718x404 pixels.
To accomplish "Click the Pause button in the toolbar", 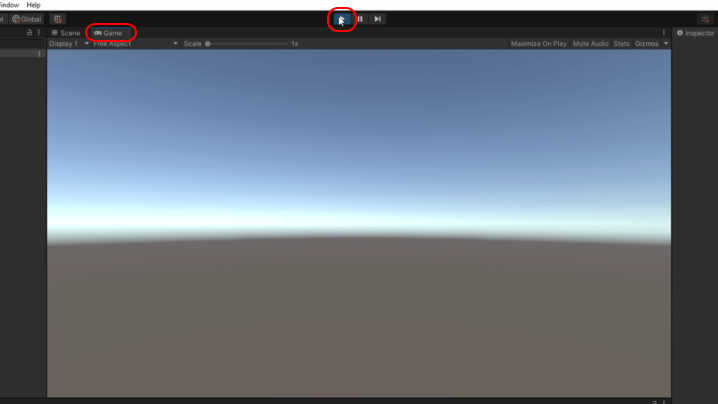I will coord(360,19).
